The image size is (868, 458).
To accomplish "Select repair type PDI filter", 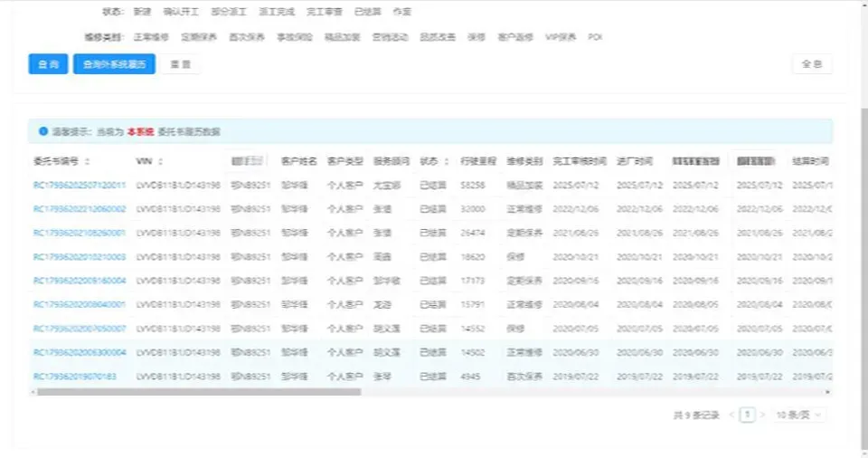I will 595,37.
